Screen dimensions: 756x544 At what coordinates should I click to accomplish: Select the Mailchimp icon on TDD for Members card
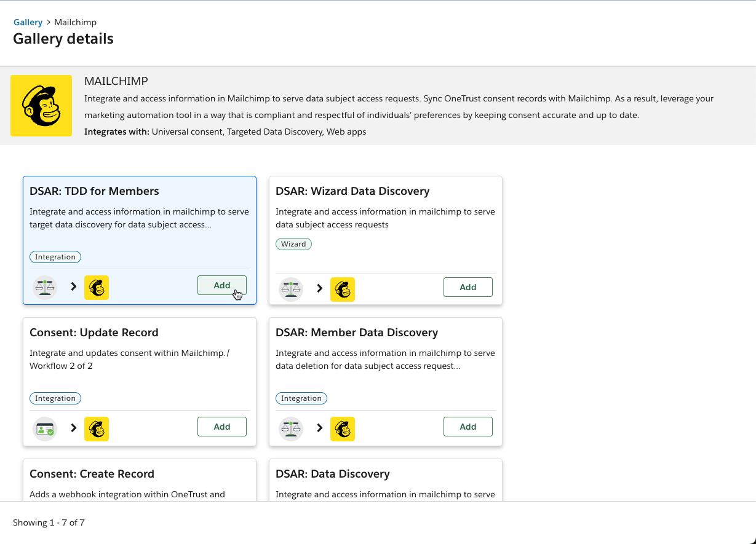(x=97, y=287)
